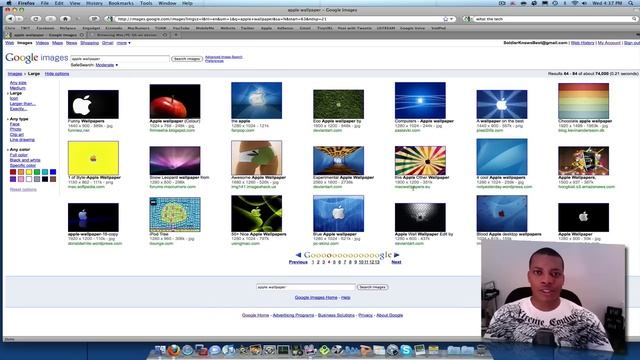The image size is (640, 360).
Task: Go to the previous results page arrow
Action: click(x=298, y=255)
